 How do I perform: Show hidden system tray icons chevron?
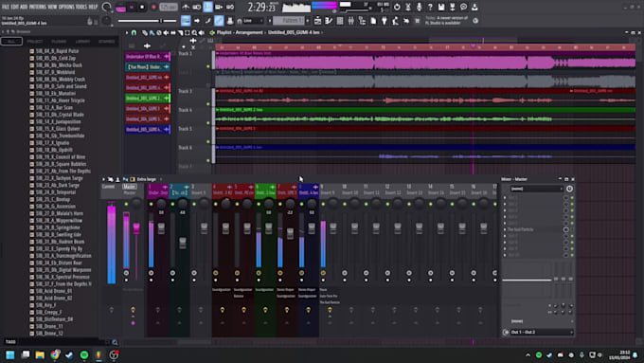(528, 354)
